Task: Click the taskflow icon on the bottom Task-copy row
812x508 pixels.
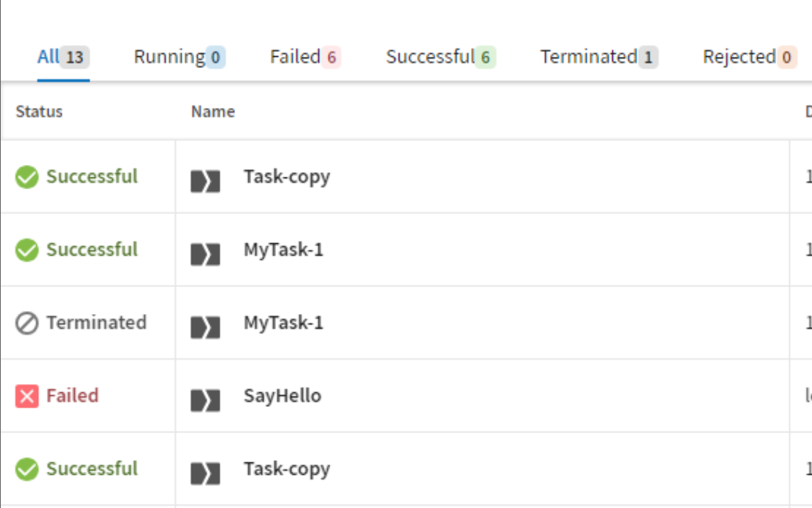Action: [203, 468]
